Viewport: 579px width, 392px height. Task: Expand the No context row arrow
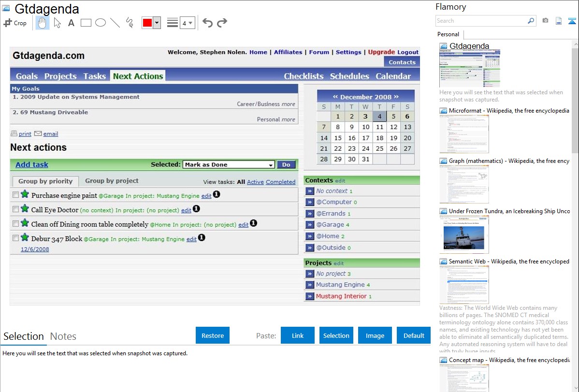(x=309, y=191)
